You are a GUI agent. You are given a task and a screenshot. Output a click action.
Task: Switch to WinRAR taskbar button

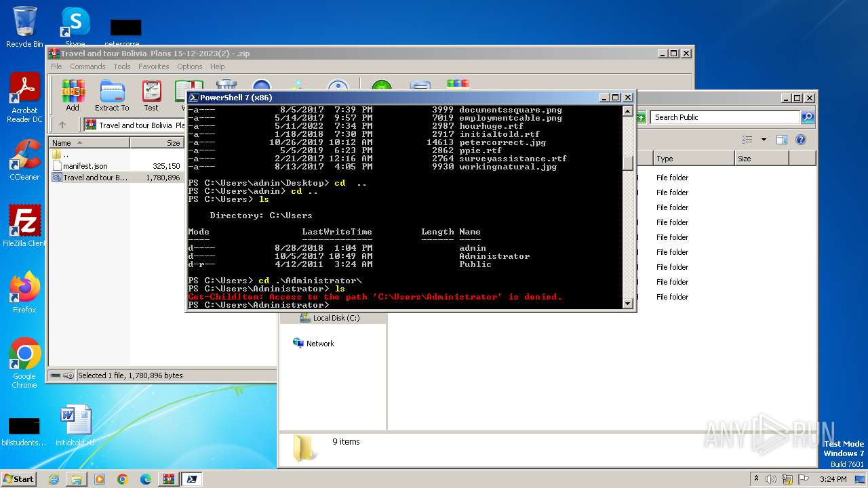coord(169,479)
